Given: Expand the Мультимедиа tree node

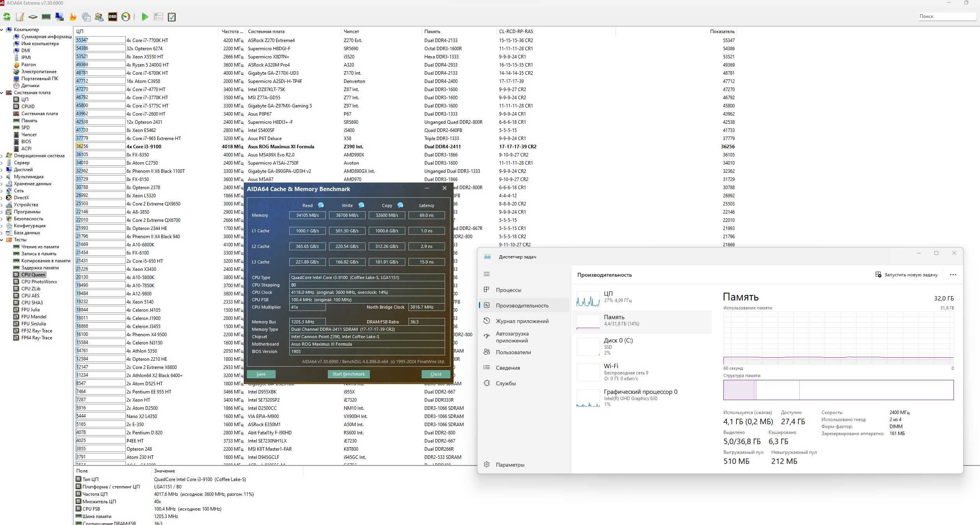Looking at the screenshot, I should (x=2, y=177).
